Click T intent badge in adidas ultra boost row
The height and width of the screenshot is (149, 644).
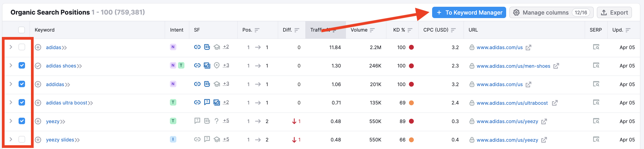pos(173,102)
